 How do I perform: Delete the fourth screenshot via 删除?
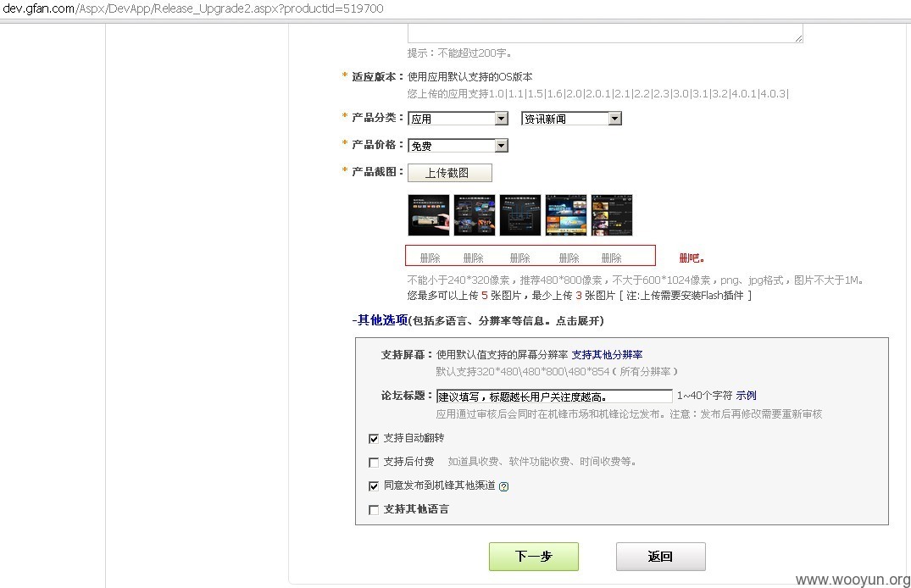569,258
